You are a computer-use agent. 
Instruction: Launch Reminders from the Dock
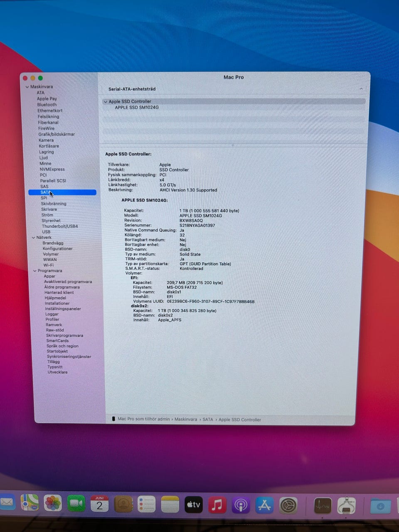146,504
